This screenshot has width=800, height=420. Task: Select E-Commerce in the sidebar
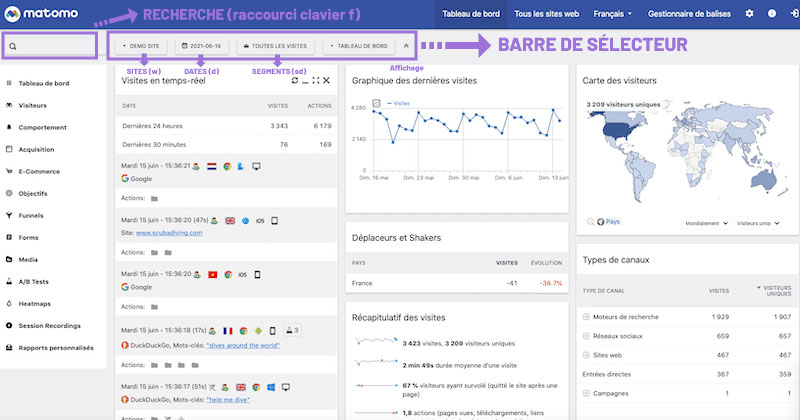[x=39, y=171]
